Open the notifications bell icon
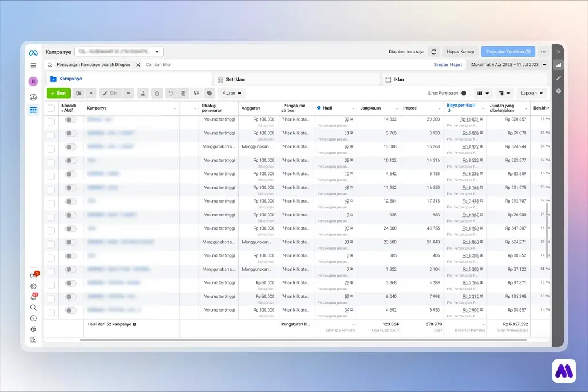Viewport: 588px width, 392px height. 34,296
